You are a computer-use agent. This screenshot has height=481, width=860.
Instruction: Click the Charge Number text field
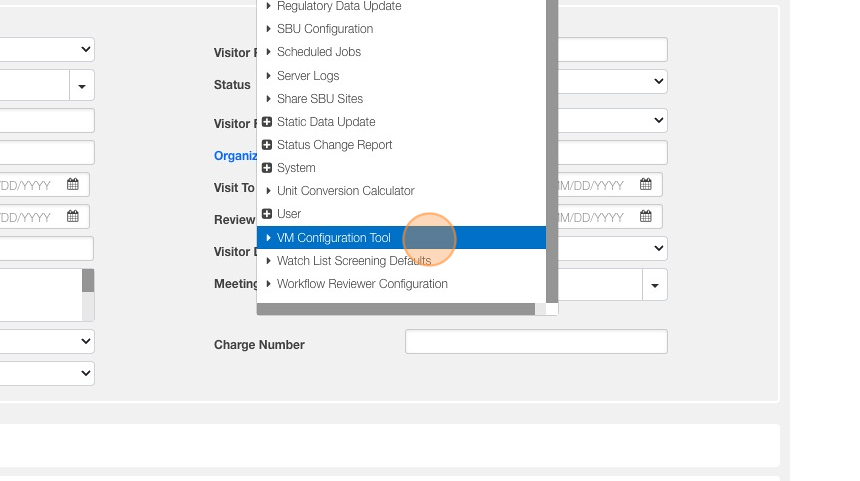tap(536, 342)
